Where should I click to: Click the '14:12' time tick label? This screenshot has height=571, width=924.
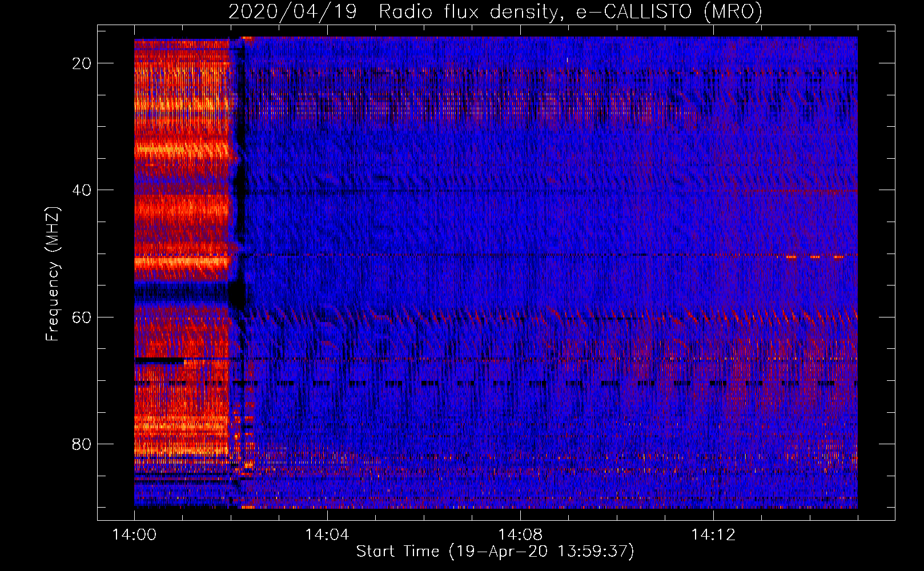tap(713, 535)
